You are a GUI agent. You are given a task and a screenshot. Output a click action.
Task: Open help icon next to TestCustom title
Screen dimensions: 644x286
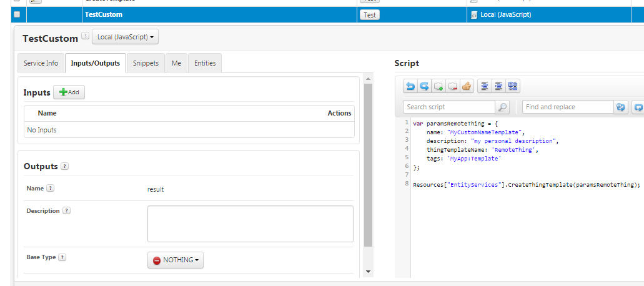point(85,36)
